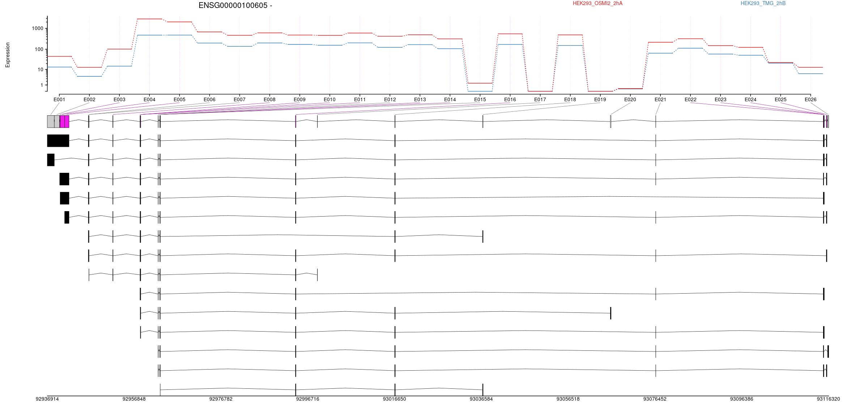
Task: Click the red expression line above E022
Action: [x=690, y=39]
